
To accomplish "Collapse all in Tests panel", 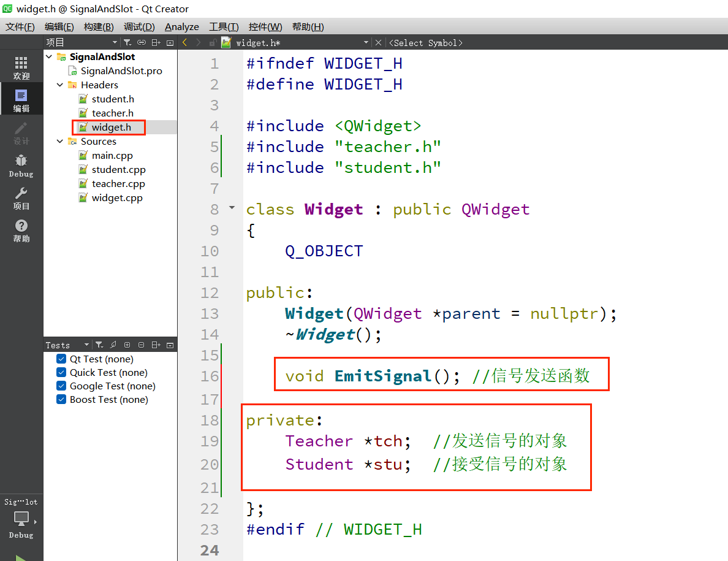I will [x=141, y=345].
